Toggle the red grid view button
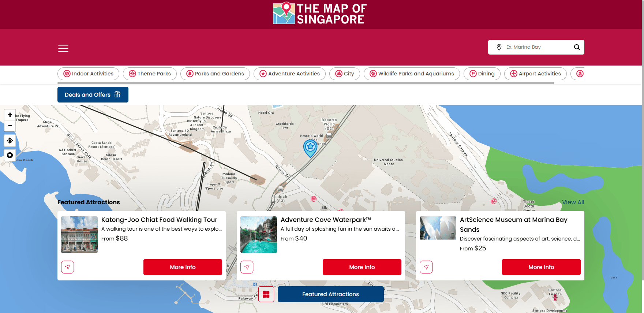The image size is (644, 313). 266,294
